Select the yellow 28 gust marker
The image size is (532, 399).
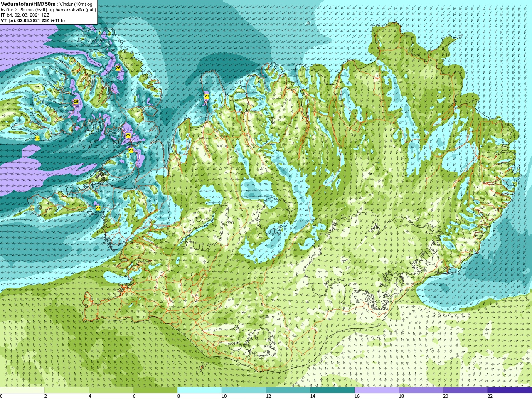(76, 101)
